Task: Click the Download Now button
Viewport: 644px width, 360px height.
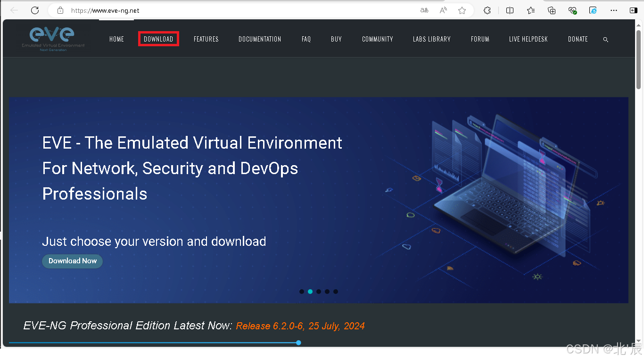Action: click(72, 261)
